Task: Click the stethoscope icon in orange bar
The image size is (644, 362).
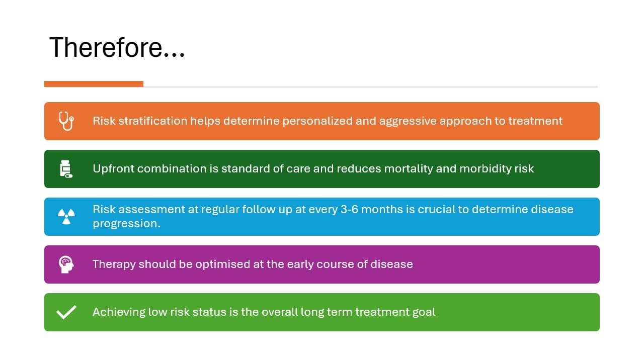Action: (66, 121)
